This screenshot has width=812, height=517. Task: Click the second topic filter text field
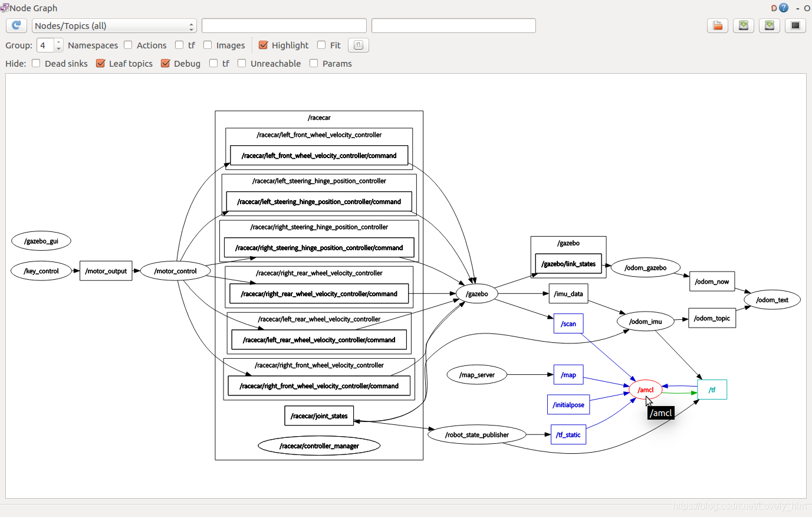(453, 26)
